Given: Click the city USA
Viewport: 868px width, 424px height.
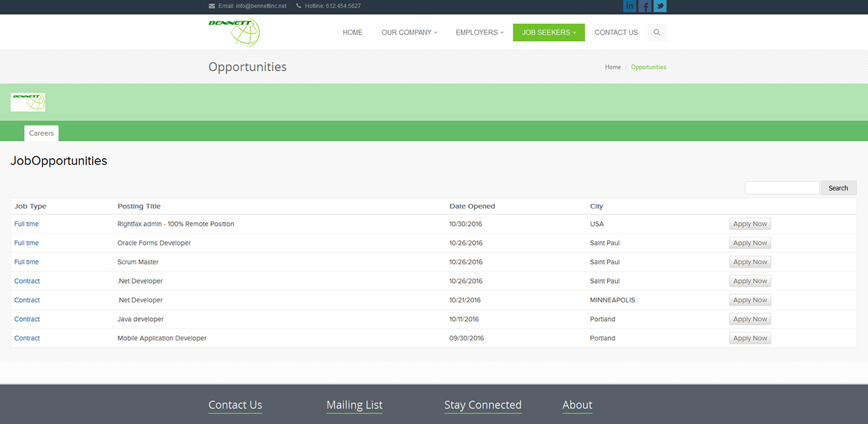Looking at the screenshot, I should 596,224.
